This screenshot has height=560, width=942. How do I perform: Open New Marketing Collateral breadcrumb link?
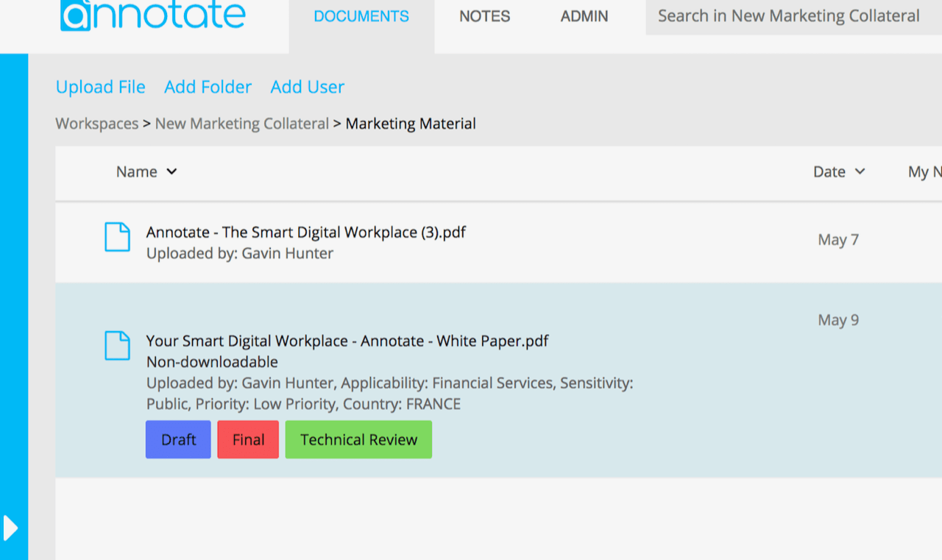point(241,124)
